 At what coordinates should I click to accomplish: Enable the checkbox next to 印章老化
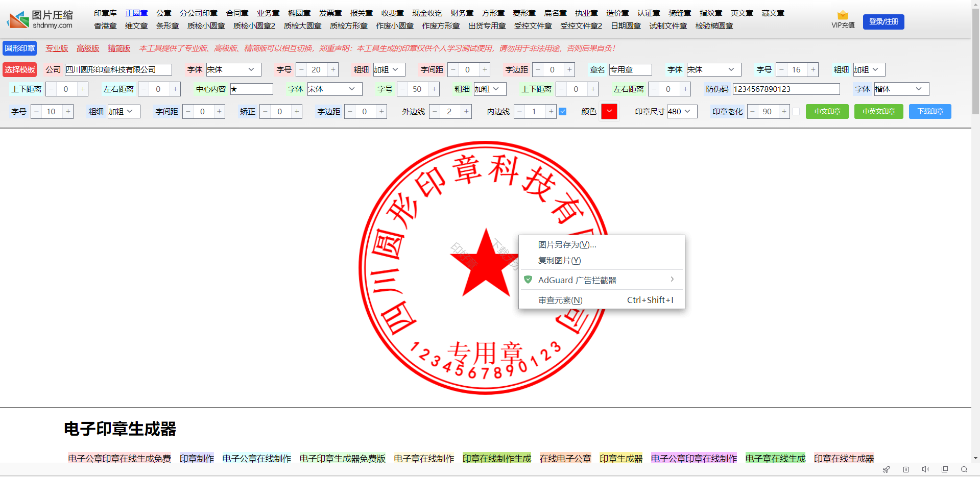(796, 111)
